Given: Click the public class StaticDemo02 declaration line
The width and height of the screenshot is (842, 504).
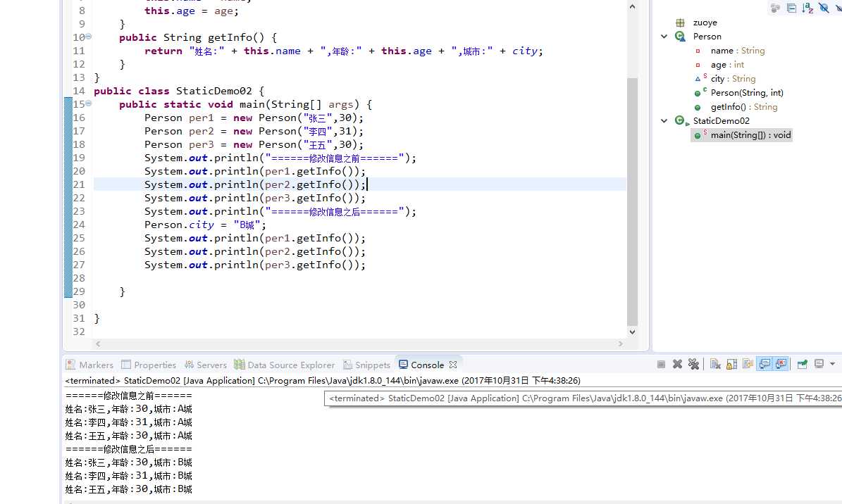Looking at the screenshot, I should point(179,92).
